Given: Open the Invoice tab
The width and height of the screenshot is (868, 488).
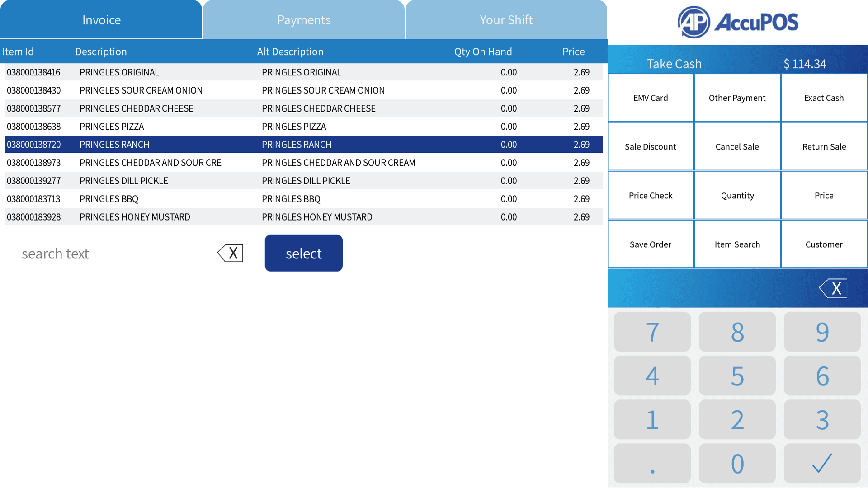Looking at the screenshot, I should (x=101, y=19).
